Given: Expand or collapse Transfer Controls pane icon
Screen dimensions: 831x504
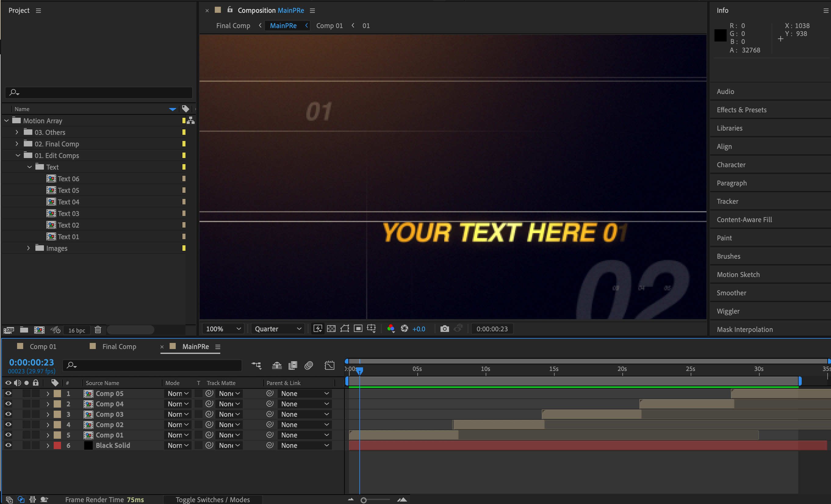Looking at the screenshot, I should (x=21, y=500).
